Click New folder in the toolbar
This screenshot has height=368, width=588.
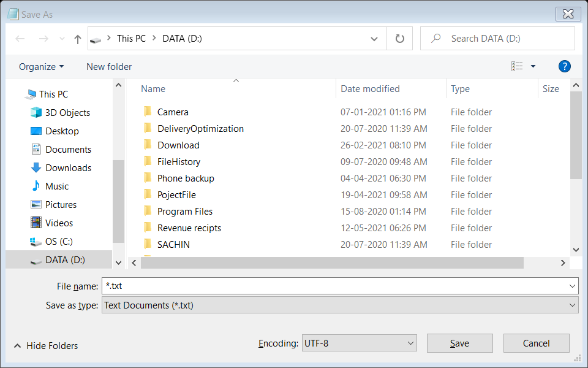pyautogui.click(x=109, y=66)
